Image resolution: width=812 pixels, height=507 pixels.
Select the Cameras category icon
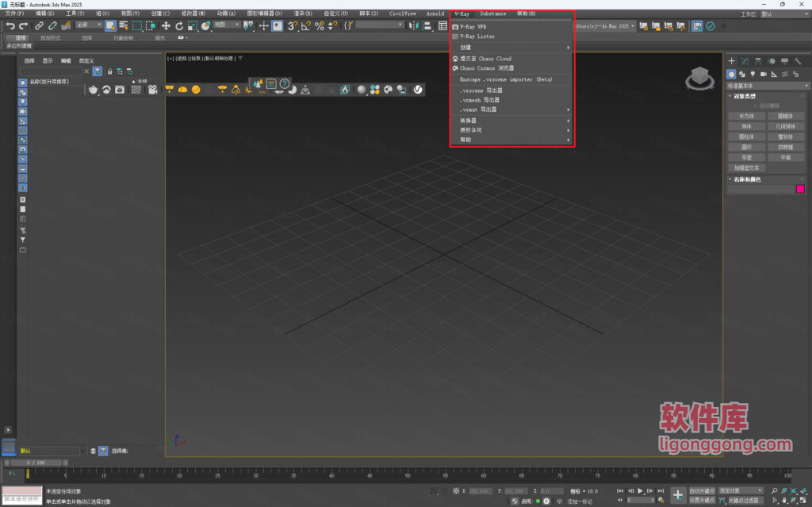pyautogui.click(x=764, y=74)
